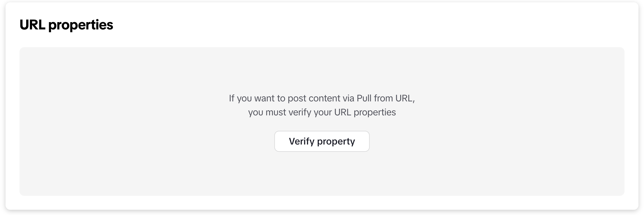Start verifying a URL property
The height and width of the screenshot is (215, 644).
(322, 141)
